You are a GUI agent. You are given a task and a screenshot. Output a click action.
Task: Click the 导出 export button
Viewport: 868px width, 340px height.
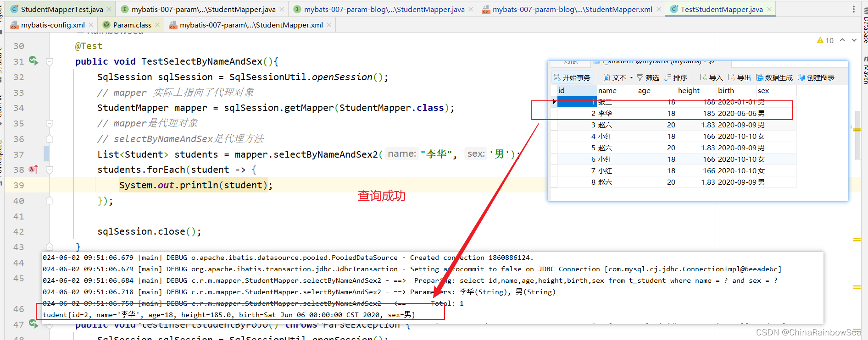[739, 77]
